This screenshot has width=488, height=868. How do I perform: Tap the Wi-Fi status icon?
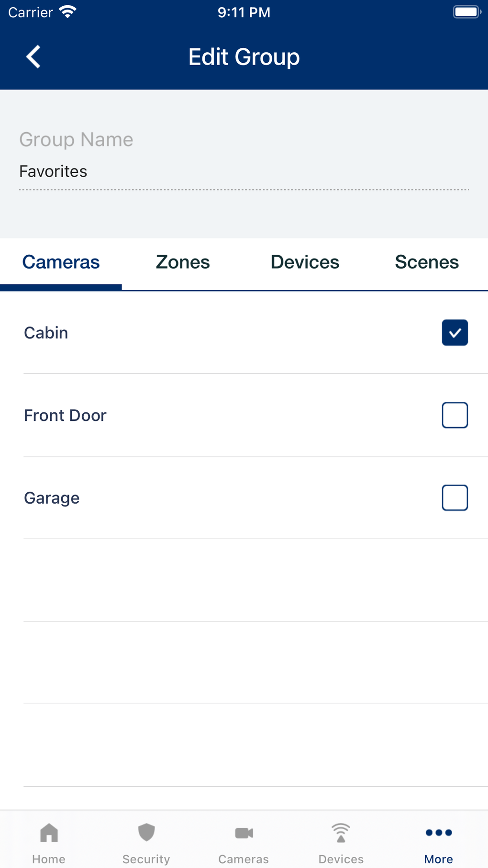click(67, 12)
